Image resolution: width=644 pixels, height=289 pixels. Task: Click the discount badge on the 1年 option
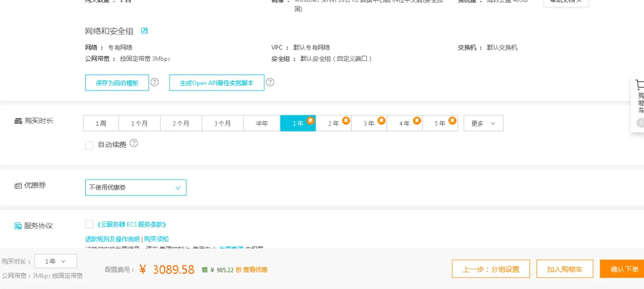click(x=310, y=120)
